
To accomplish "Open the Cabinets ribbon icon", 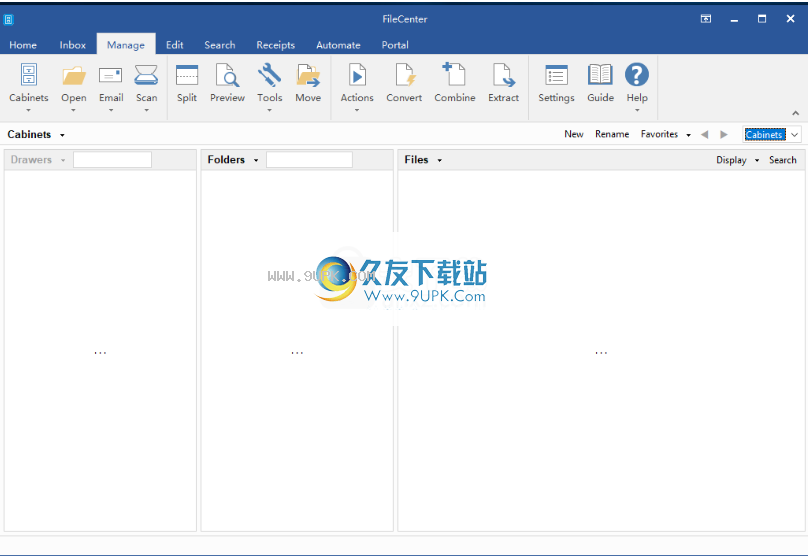I will coord(29,75).
